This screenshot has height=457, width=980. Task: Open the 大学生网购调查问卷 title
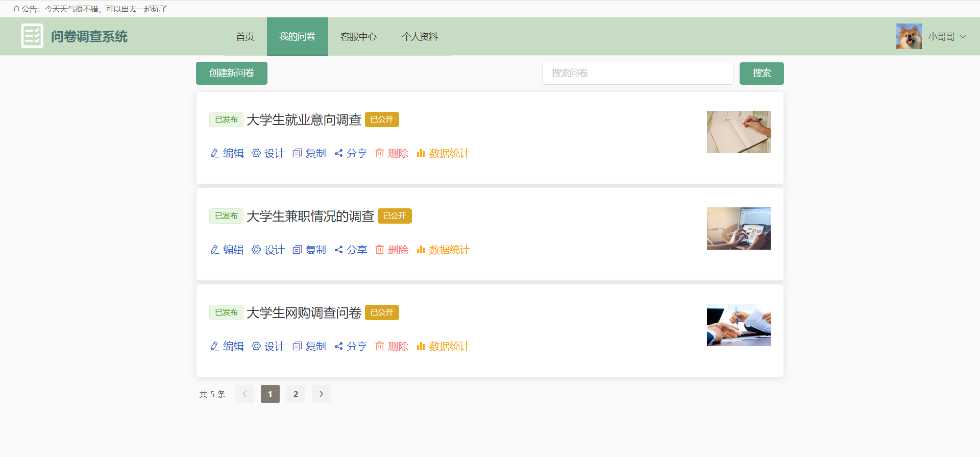(x=304, y=312)
